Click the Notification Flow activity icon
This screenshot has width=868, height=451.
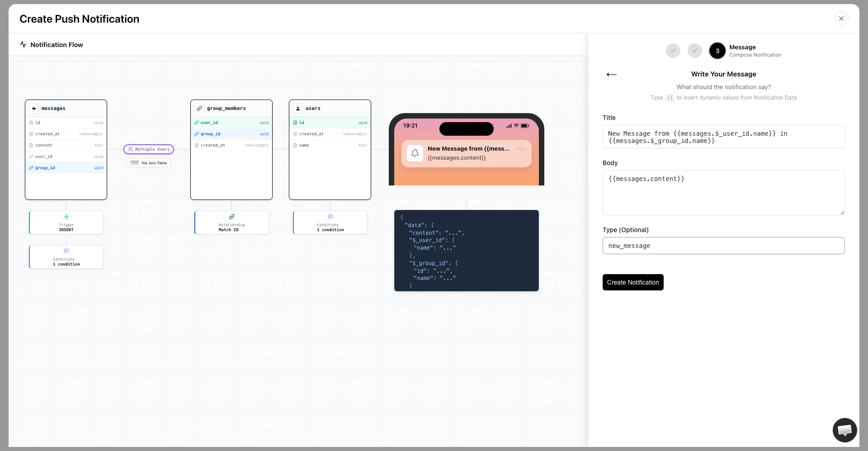(23, 44)
